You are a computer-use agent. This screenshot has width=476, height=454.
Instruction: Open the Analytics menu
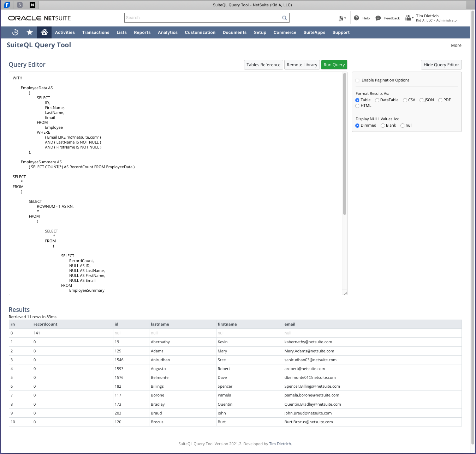click(x=168, y=32)
